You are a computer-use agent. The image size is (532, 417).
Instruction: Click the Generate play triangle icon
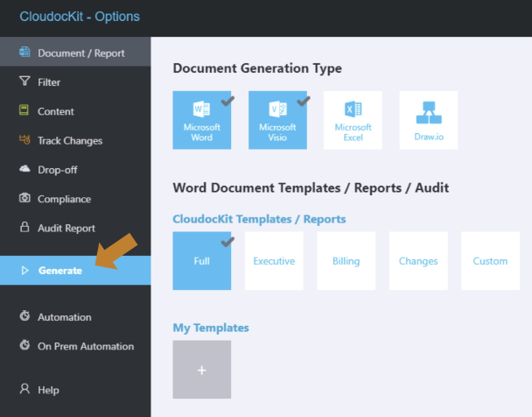pyautogui.click(x=24, y=271)
